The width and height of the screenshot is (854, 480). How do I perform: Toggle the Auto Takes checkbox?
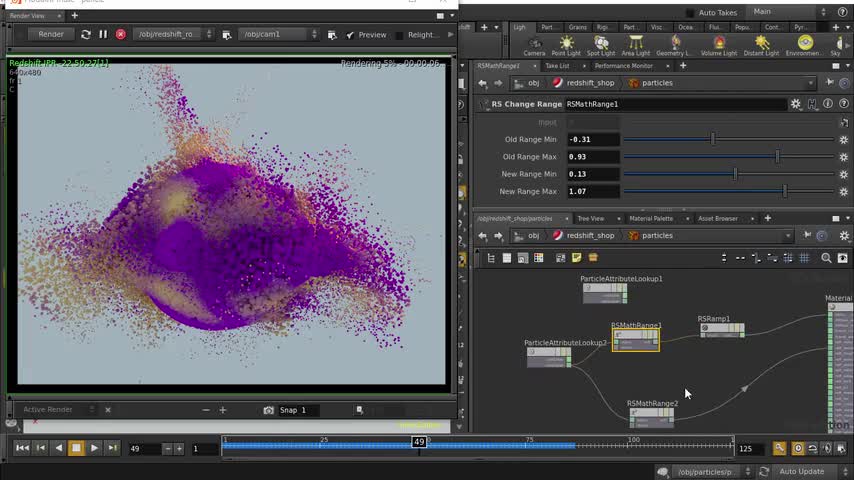click(690, 13)
